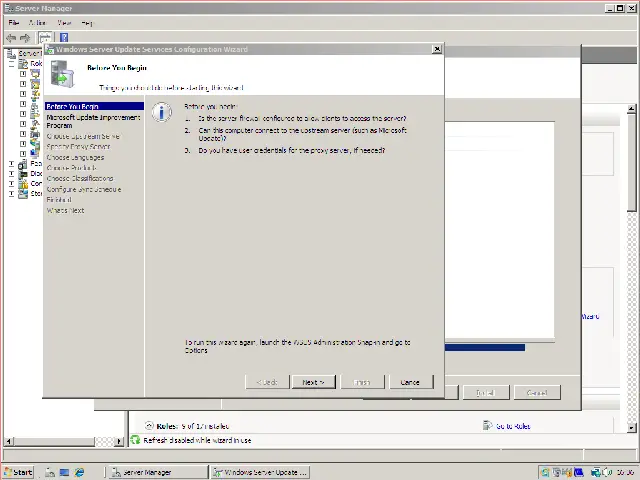Select the Configuration node icon in the tree
The image size is (640, 480).
point(23,184)
